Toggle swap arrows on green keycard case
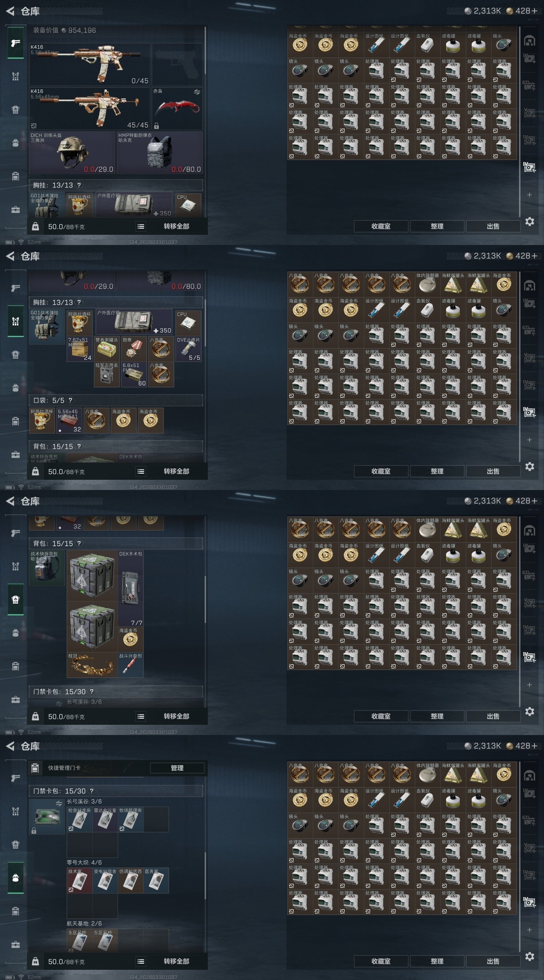 click(59, 803)
